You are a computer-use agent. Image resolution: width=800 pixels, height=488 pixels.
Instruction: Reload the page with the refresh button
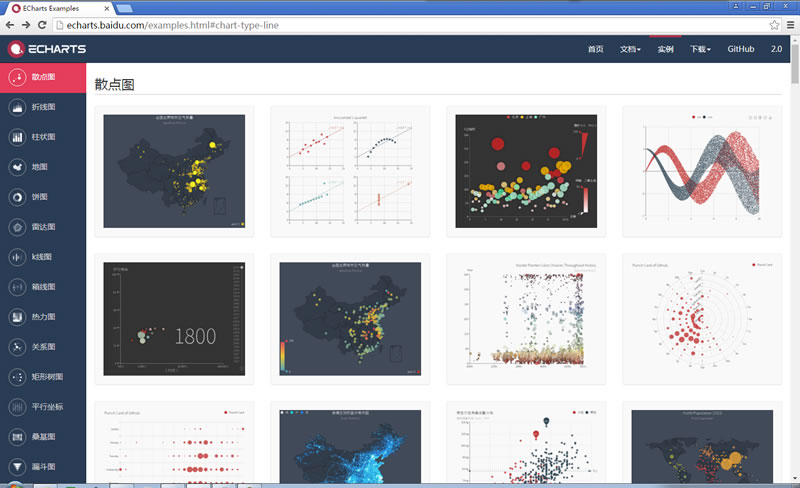tap(42, 25)
